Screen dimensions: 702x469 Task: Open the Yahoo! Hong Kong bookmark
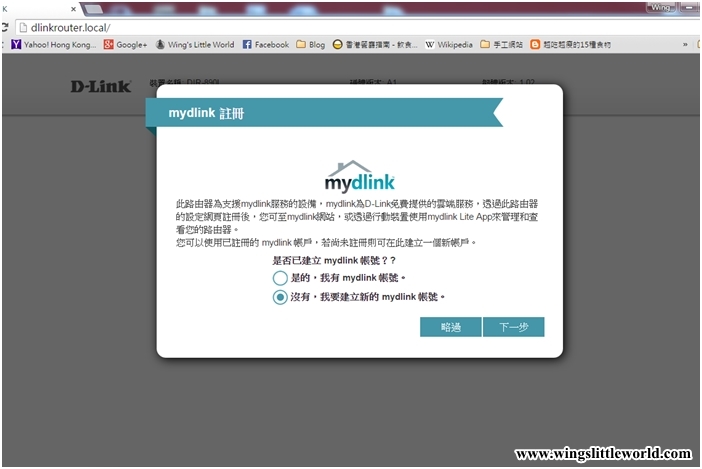pos(53,45)
